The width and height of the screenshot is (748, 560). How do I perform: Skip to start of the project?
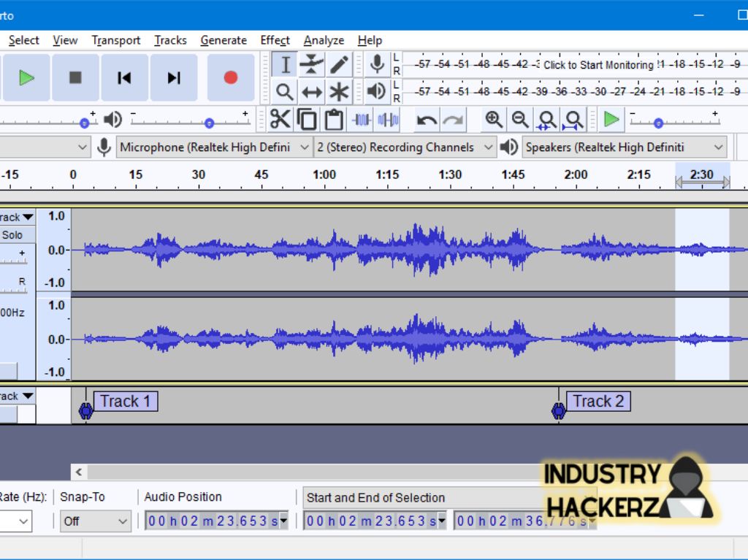click(x=124, y=77)
